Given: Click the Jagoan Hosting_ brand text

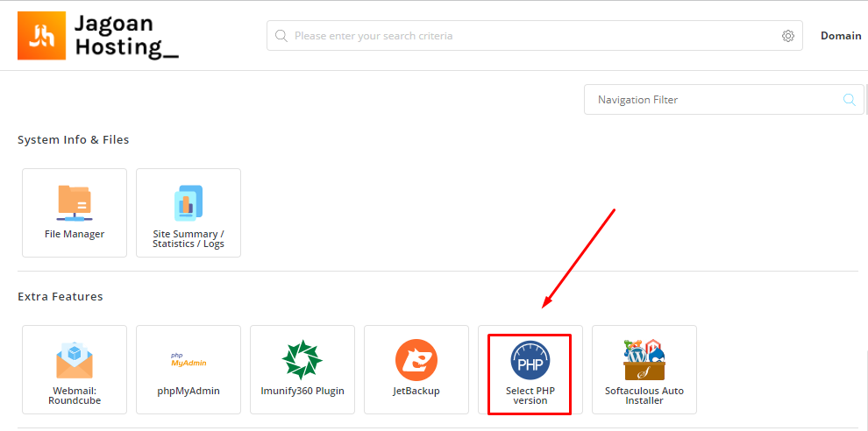Looking at the screenshot, I should 127,35.
